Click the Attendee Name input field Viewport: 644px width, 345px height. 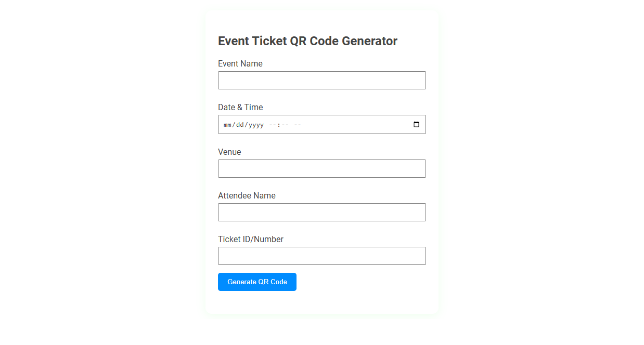(321, 212)
